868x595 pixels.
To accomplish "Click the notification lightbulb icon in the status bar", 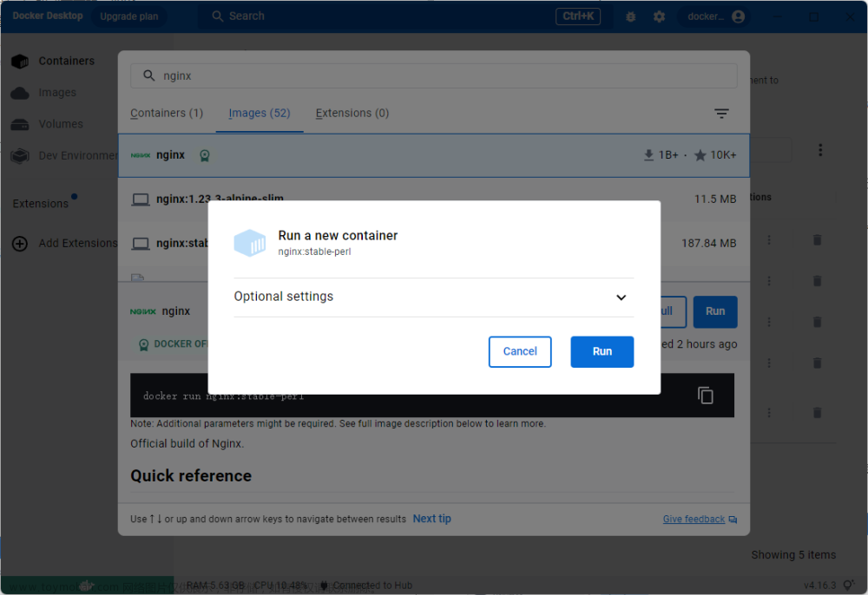I will tap(849, 585).
